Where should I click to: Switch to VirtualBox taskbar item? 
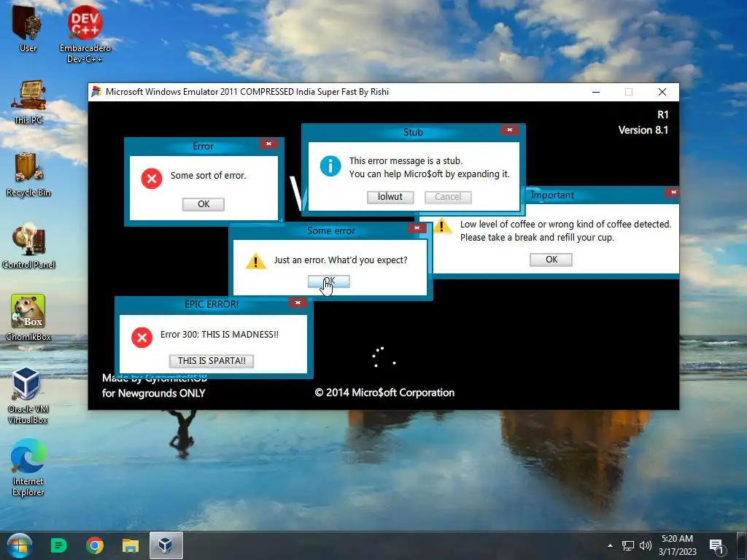pyautogui.click(x=166, y=545)
